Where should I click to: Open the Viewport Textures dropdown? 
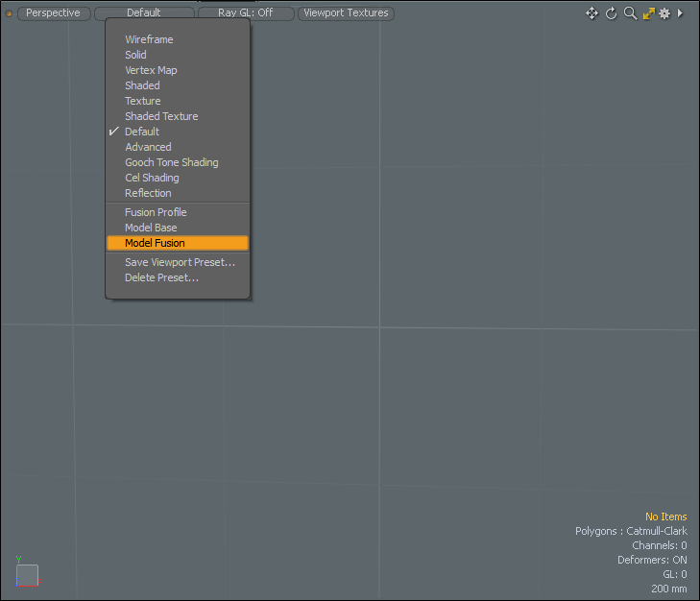(x=346, y=13)
